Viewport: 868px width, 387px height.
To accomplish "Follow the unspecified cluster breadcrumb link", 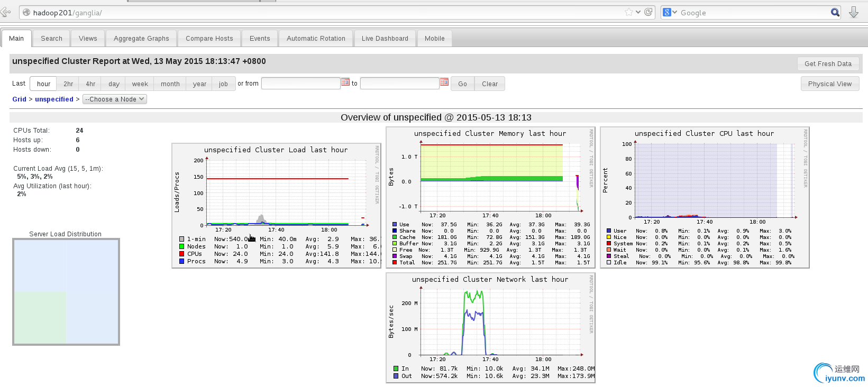I will (54, 99).
